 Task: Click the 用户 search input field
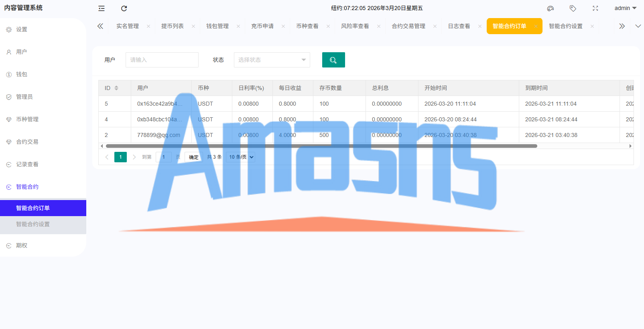point(162,60)
